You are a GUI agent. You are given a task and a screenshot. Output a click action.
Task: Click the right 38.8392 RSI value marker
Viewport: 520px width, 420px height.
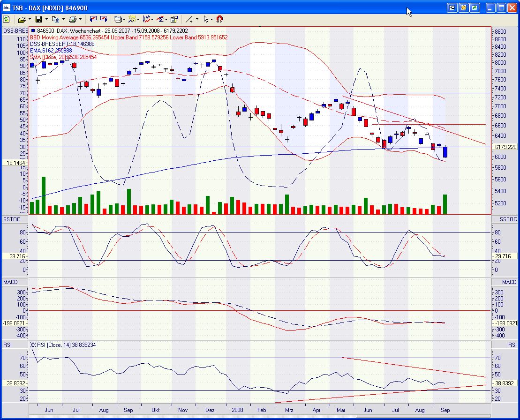504,383
